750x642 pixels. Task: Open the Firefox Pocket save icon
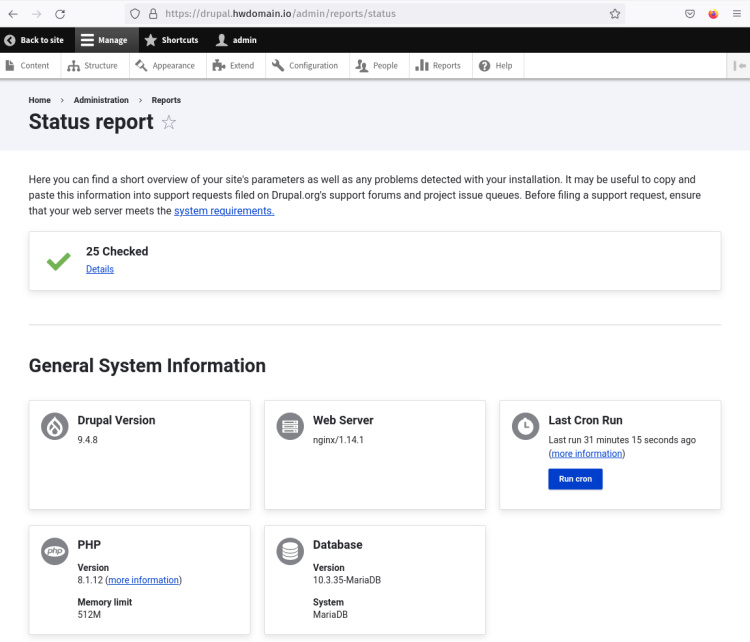point(690,14)
